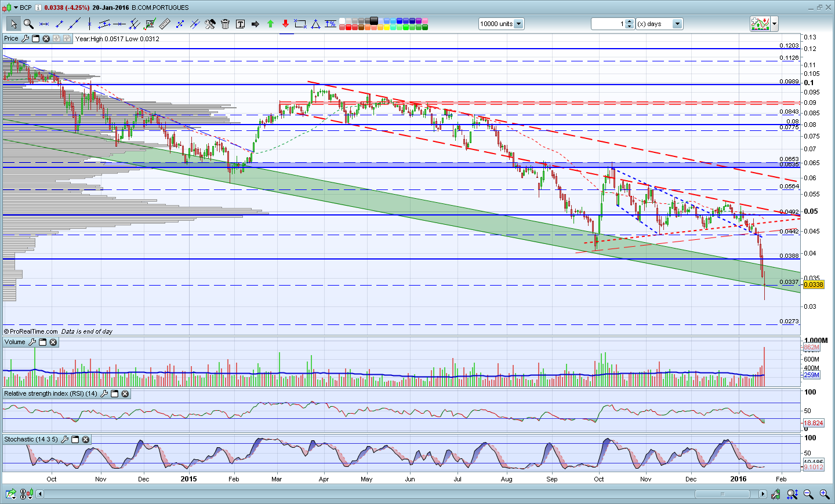Click the Volume panel label

tap(15, 342)
